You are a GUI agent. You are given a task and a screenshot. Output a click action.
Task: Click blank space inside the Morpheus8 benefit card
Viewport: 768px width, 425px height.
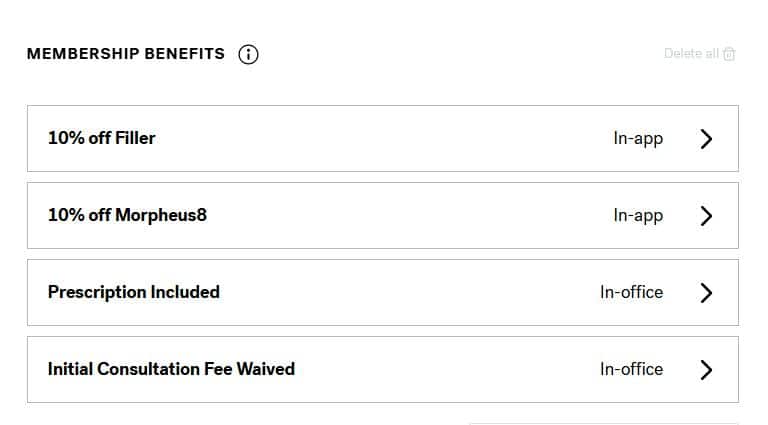click(400, 216)
